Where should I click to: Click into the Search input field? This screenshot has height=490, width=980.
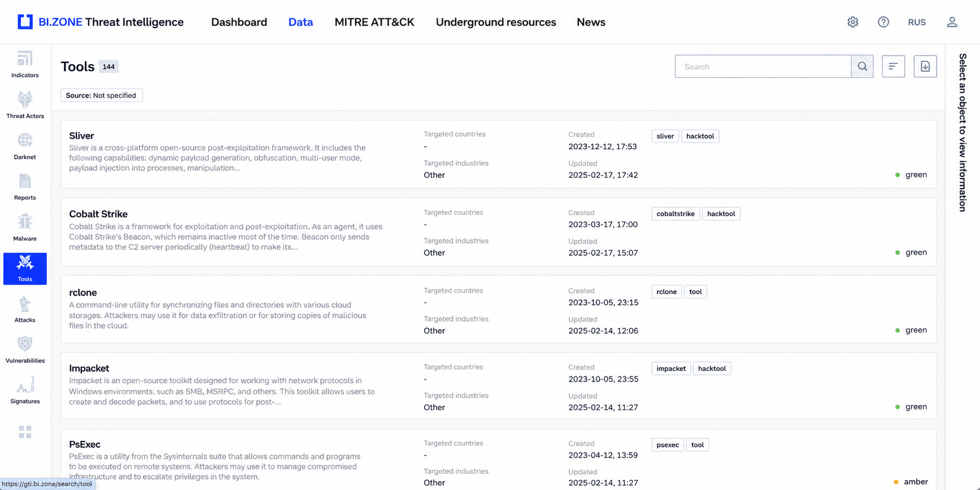[x=763, y=66]
